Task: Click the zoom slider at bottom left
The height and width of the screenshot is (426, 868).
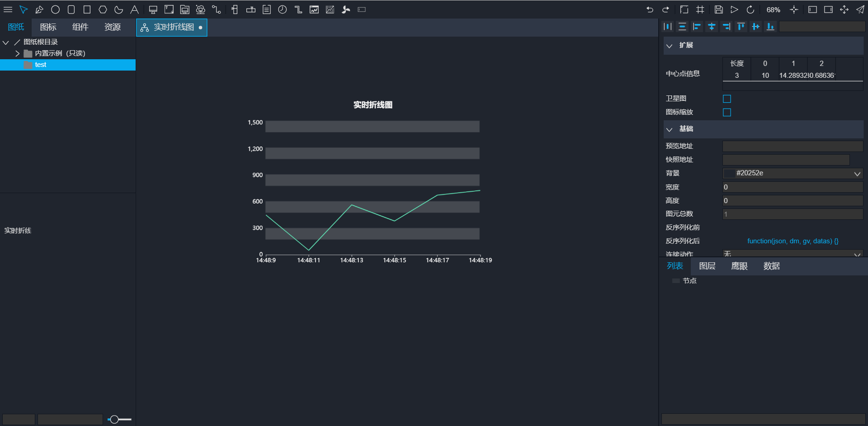Action: 115,420
